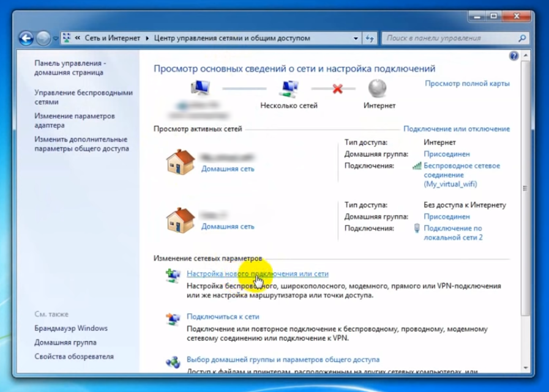Click the scrollbar down arrow
549x392 pixels.
(x=525, y=368)
